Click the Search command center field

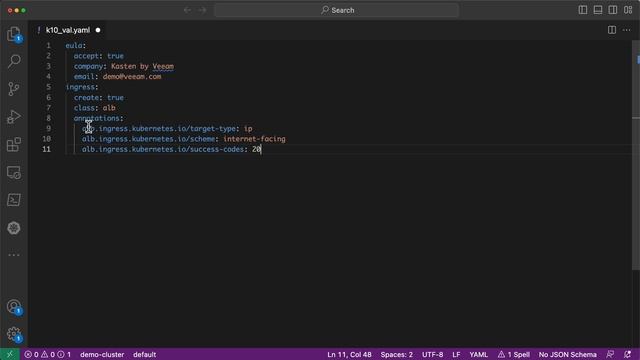[337, 10]
